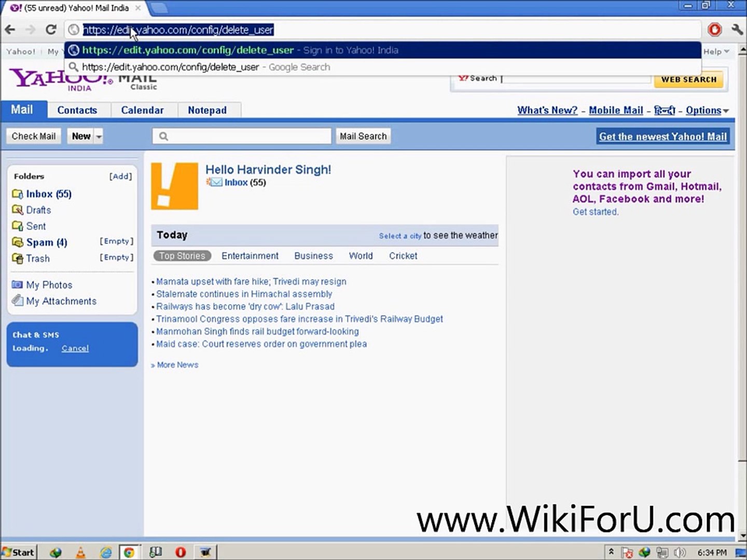This screenshot has width=747, height=560.
Task: Launch VLC from the taskbar cone icon
Action: coord(80,553)
